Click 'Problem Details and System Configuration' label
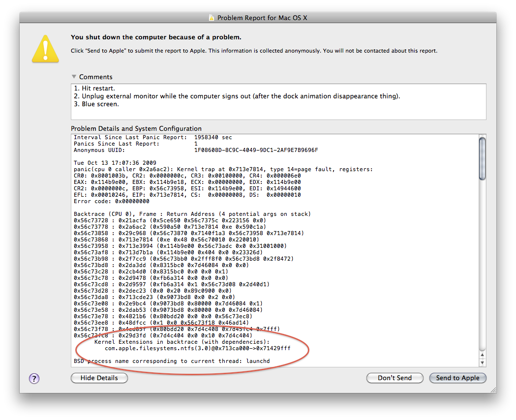Viewport: 516px width, 420px height. [x=136, y=128]
